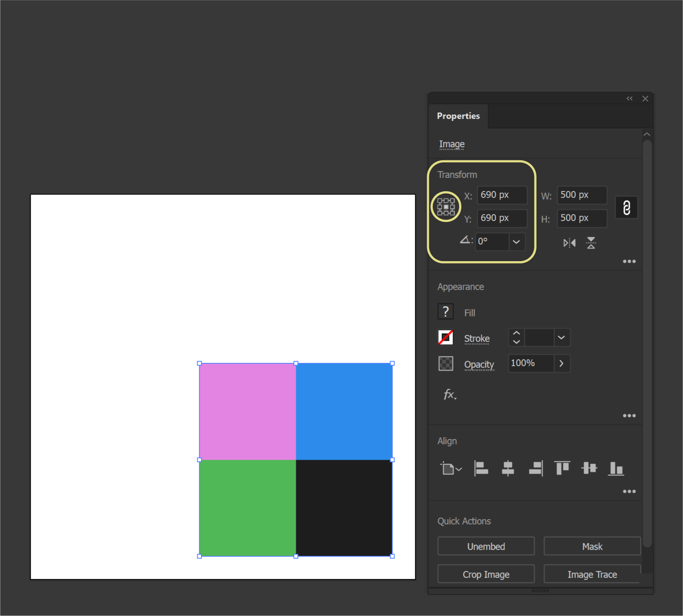Open more Appearance options
683x616 pixels.
629,416
